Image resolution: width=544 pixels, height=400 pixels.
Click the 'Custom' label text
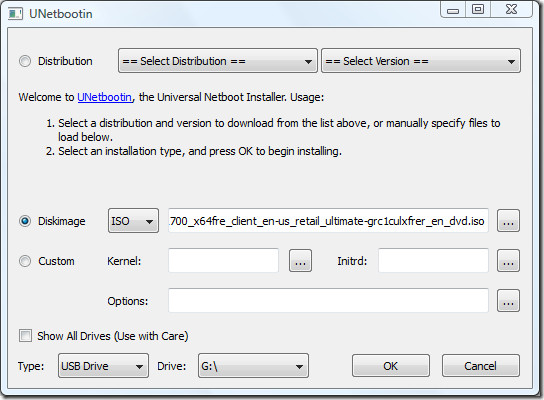click(56, 261)
